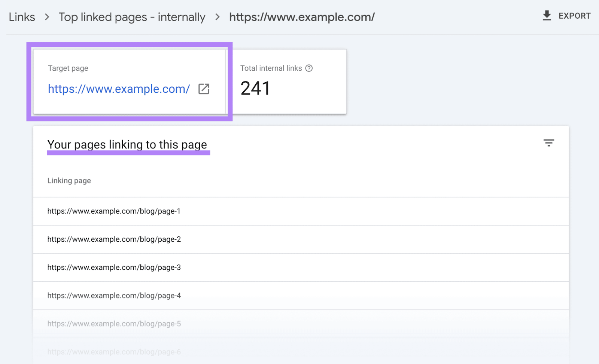Open the Links breadcrumb
The height and width of the screenshot is (364, 599).
coord(21,17)
